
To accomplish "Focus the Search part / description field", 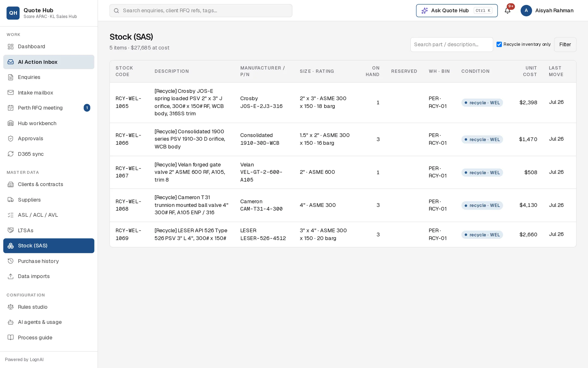I will tap(452, 44).
